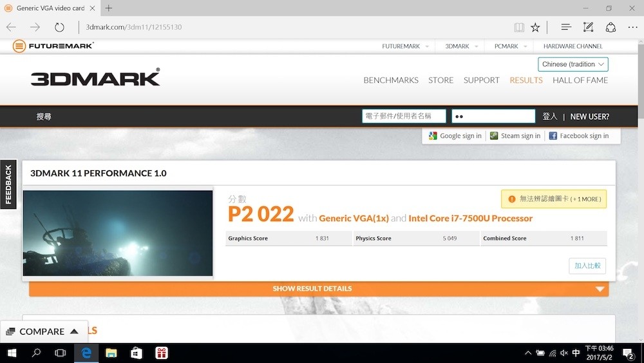The width and height of the screenshot is (644, 363).
Task: Make a web note
Action: point(588,27)
